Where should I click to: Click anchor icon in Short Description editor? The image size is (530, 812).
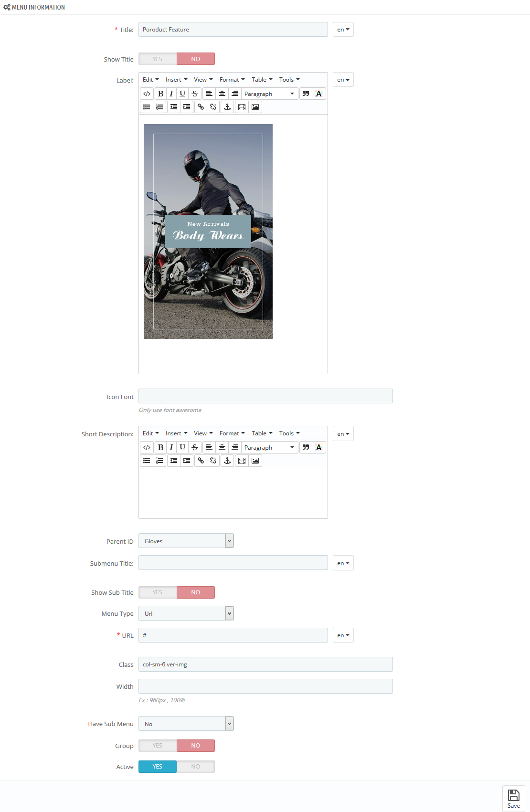[227, 461]
